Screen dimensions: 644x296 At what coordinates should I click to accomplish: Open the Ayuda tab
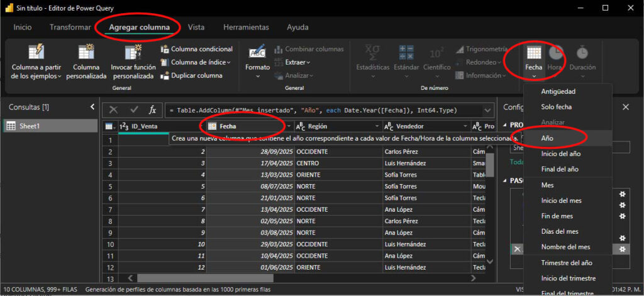[x=297, y=28]
